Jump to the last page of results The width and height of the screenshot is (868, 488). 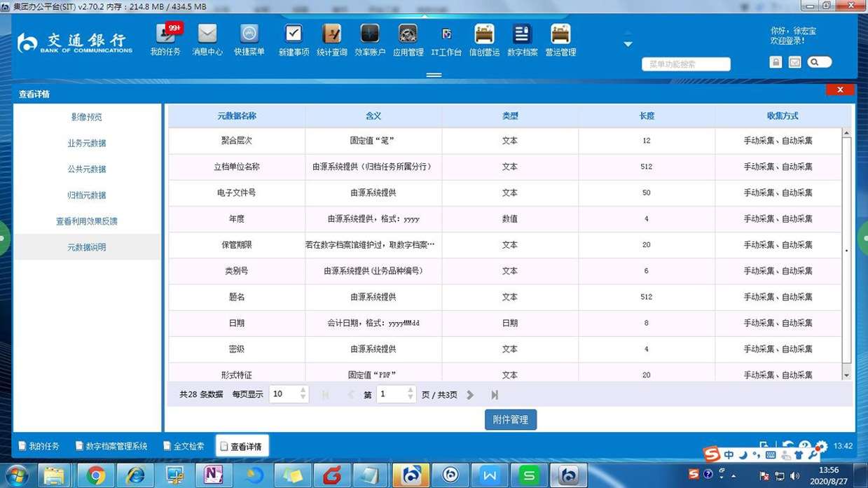pos(495,395)
